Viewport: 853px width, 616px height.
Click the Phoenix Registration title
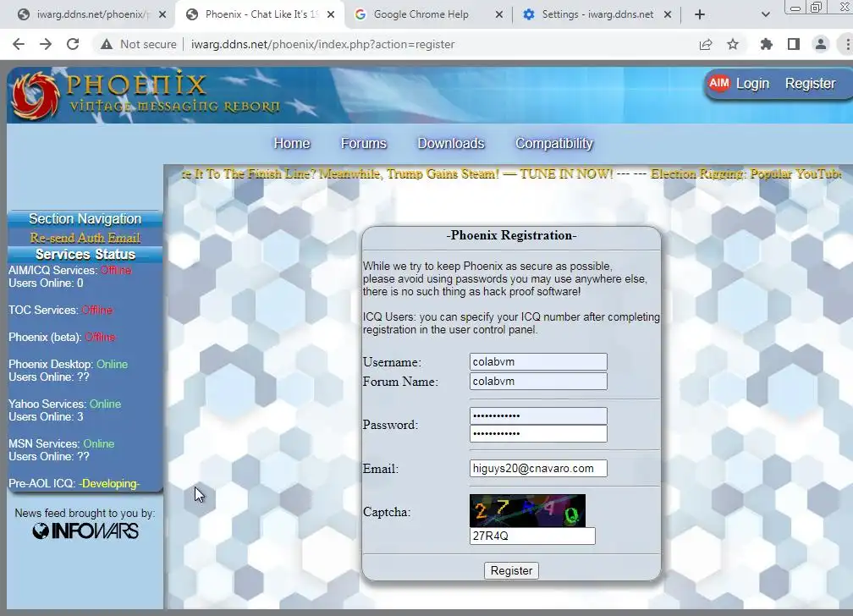point(511,235)
